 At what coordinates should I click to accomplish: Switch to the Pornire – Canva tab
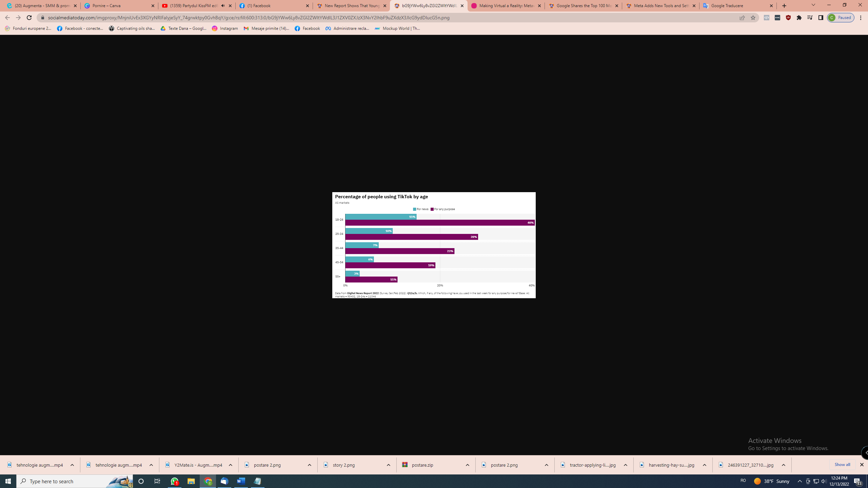coord(119,6)
